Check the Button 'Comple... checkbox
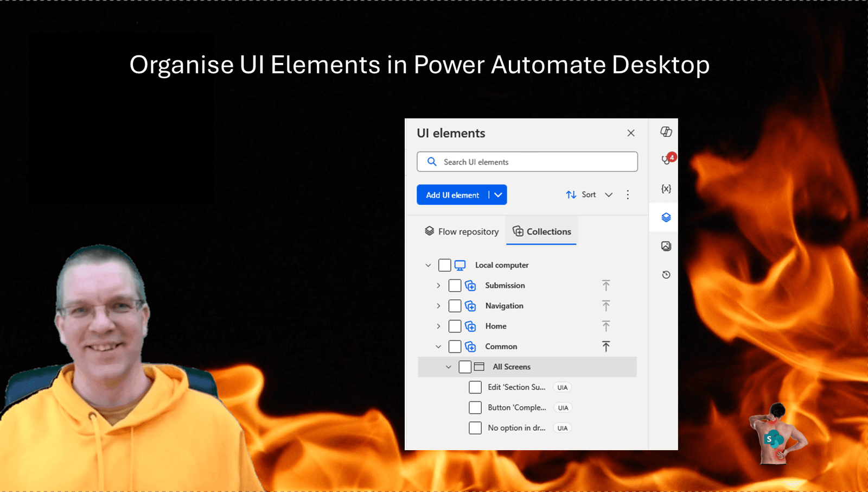Screen dimensions: 868x492 coord(475,408)
